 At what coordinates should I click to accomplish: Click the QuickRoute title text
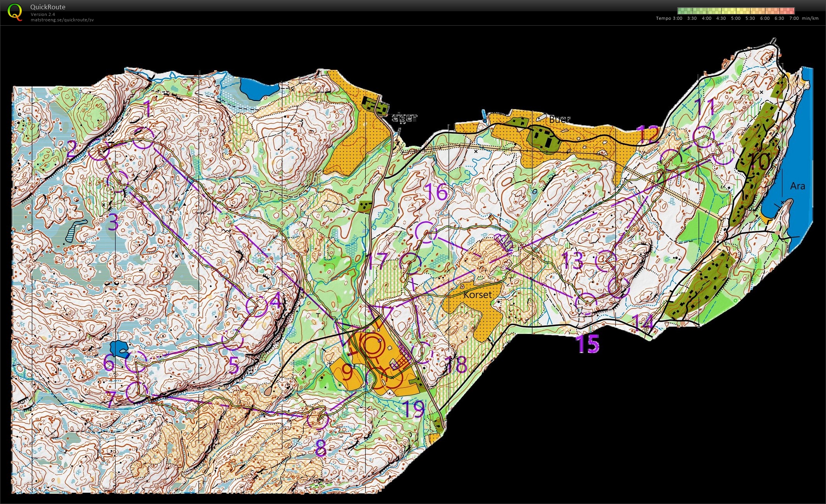pyautogui.click(x=48, y=7)
